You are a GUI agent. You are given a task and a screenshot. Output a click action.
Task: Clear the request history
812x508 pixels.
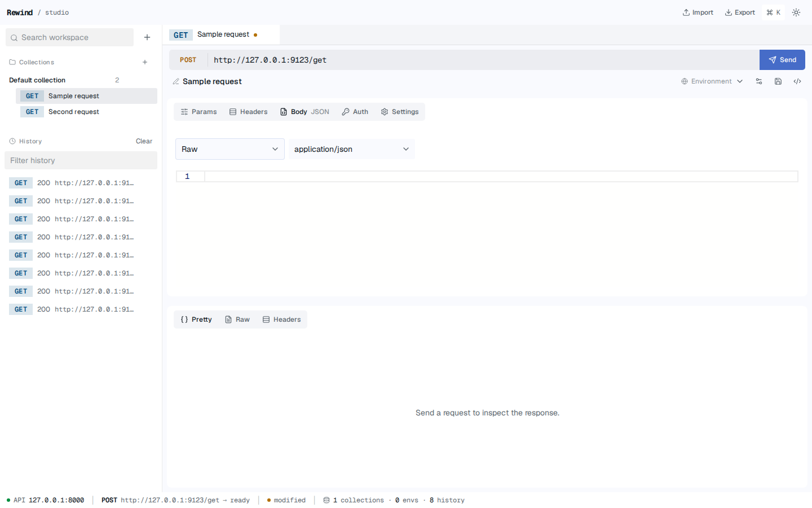pyautogui.click(x=144, y=141)
